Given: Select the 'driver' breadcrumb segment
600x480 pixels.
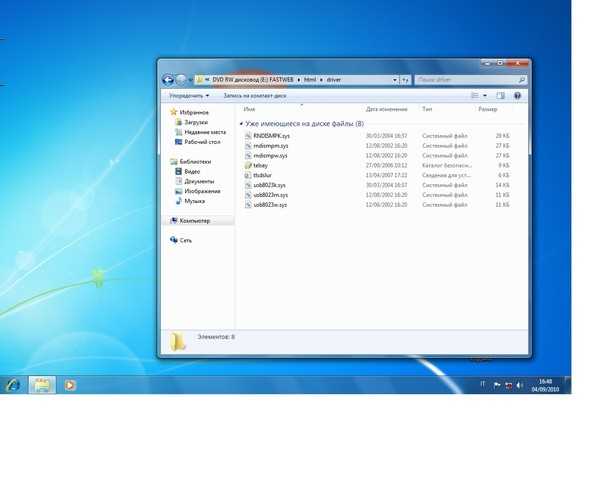Looking at the screenshot, I should [334, 80].
